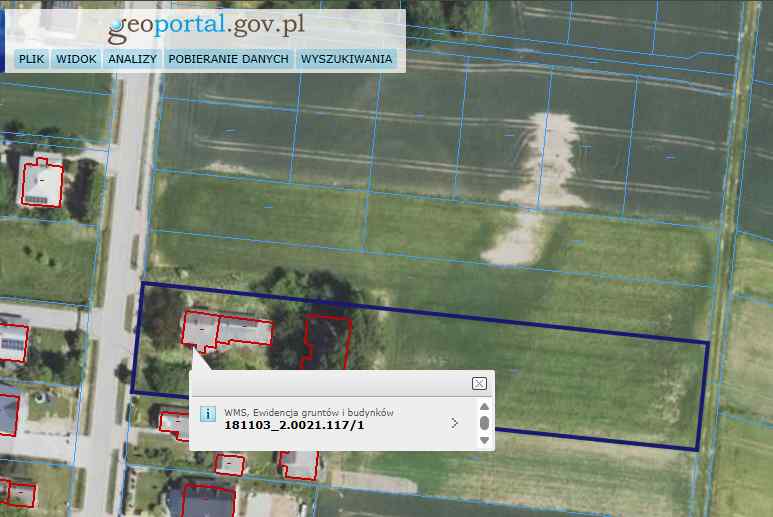Click the popup scroll down arrow
Image resolution: width=773 pixels, height=517 pixels.
[x=484, y=440]
